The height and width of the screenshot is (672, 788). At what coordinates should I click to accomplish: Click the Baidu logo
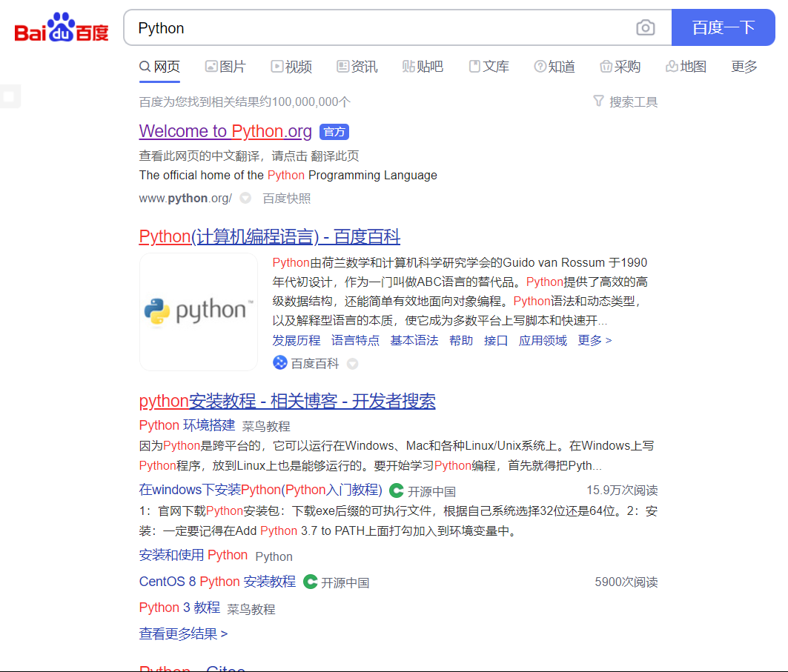tap(62, 27)
